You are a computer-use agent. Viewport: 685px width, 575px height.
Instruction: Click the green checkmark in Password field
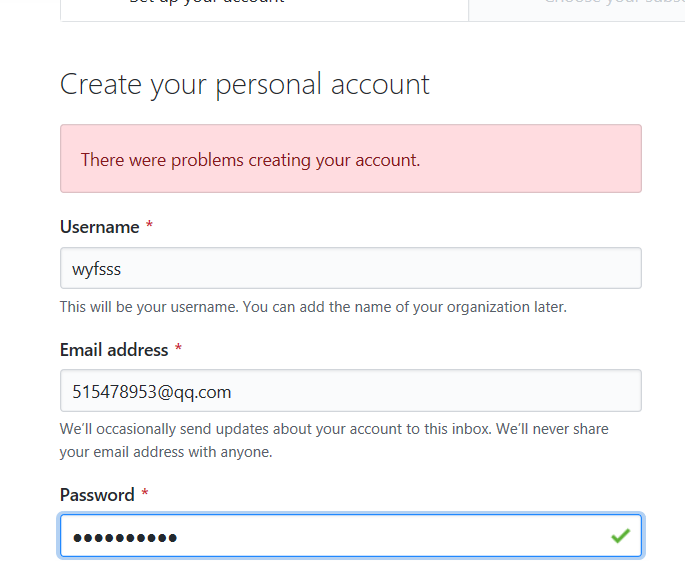[620, 537]
